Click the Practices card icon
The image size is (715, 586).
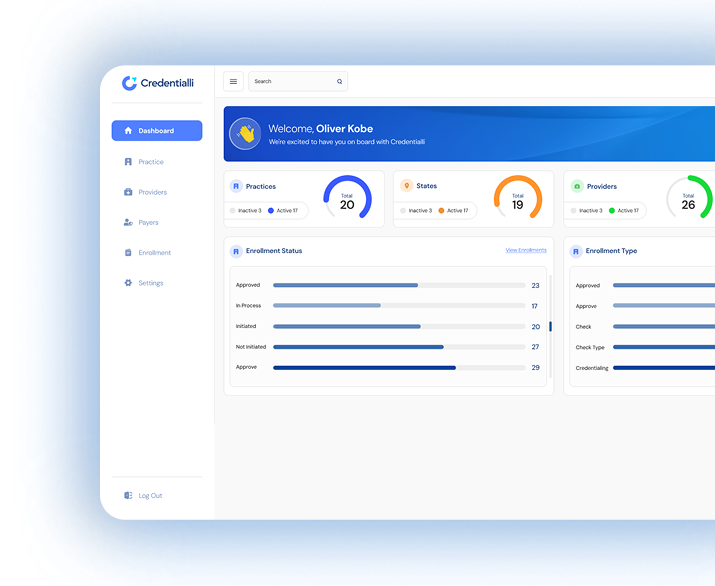point(236,186)
